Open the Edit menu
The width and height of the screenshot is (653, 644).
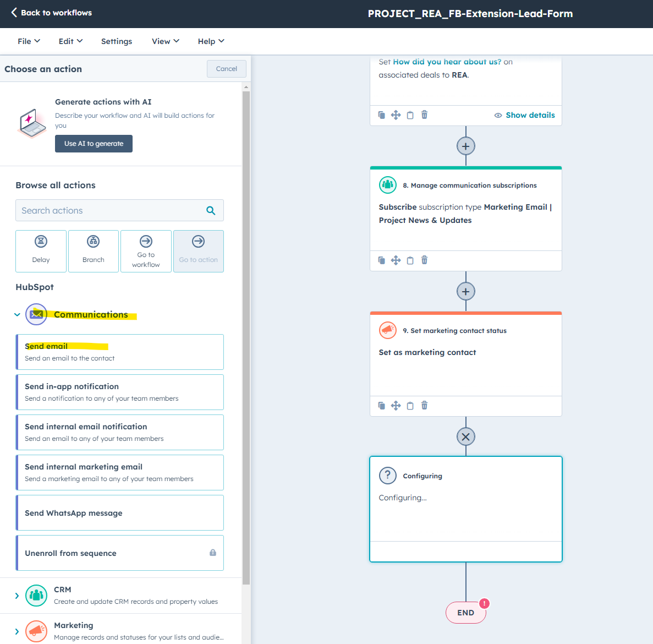[70, 41]
